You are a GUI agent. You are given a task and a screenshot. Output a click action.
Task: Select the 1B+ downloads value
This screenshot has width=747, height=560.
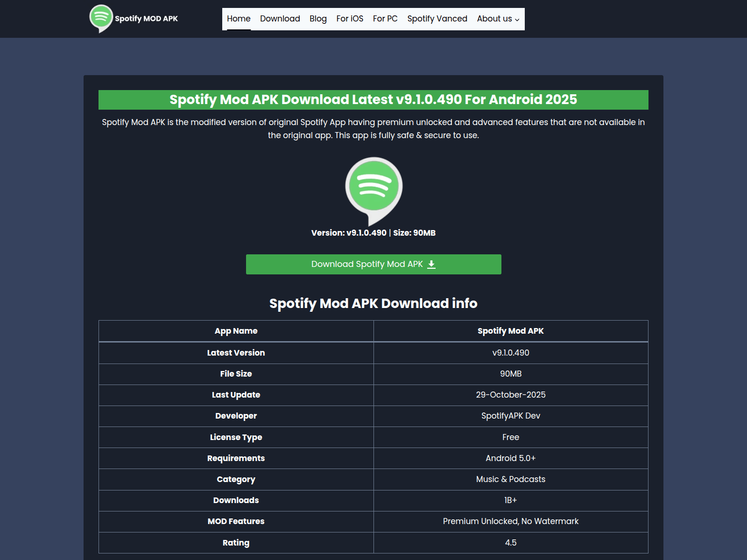pos(511,500)
